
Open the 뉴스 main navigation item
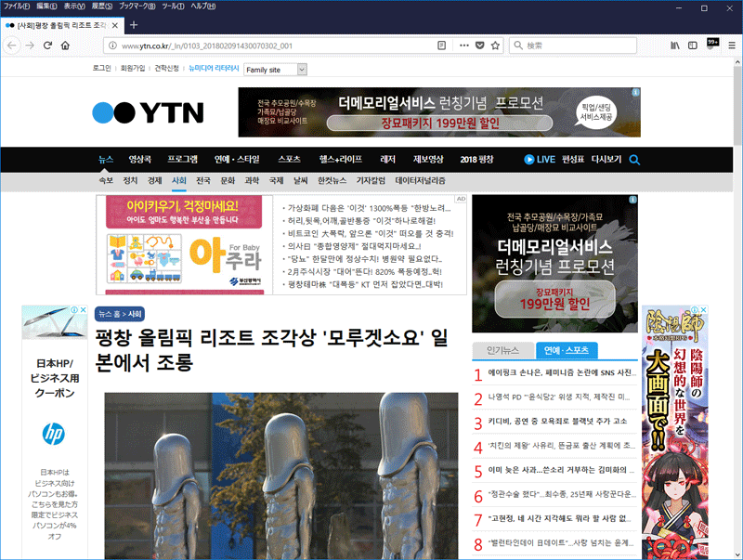[x=106, y=160]
